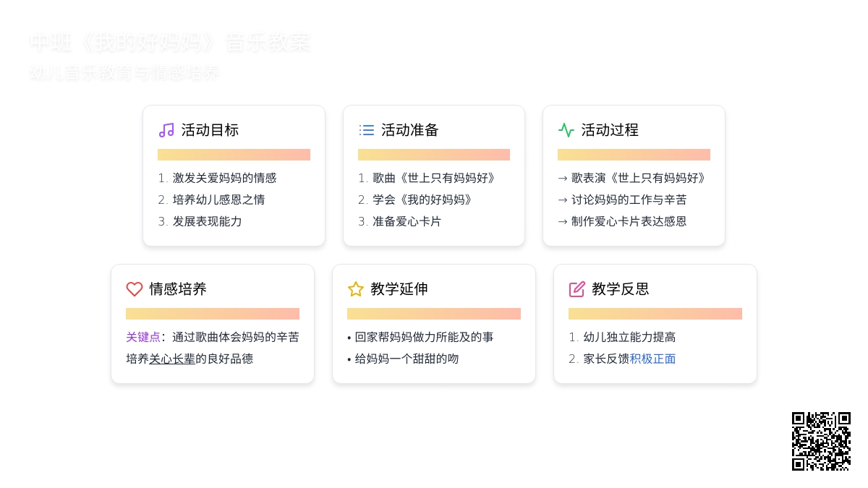
Task: Click list item 激发关爱妈妈的情感
Action: 224,178
